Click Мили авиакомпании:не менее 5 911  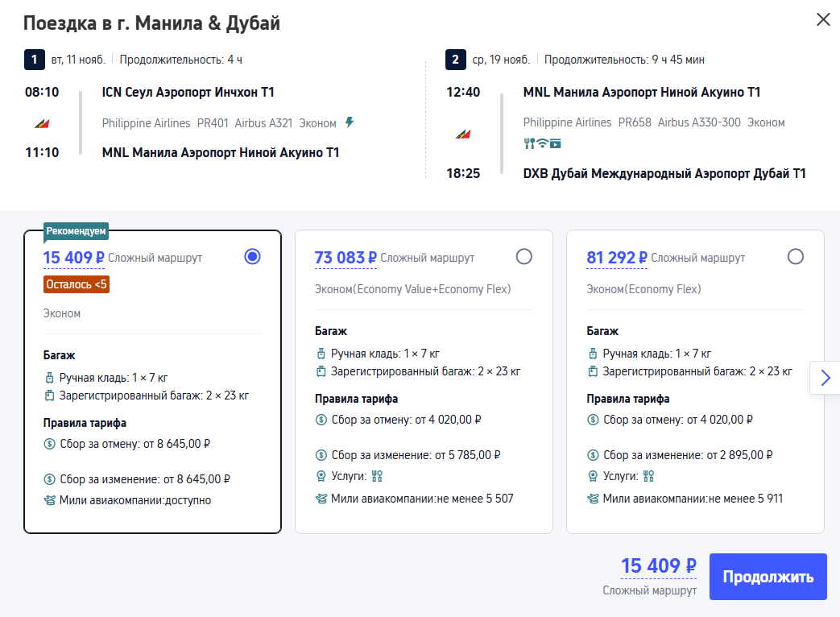pyautogui.click(x=693, y=499)
